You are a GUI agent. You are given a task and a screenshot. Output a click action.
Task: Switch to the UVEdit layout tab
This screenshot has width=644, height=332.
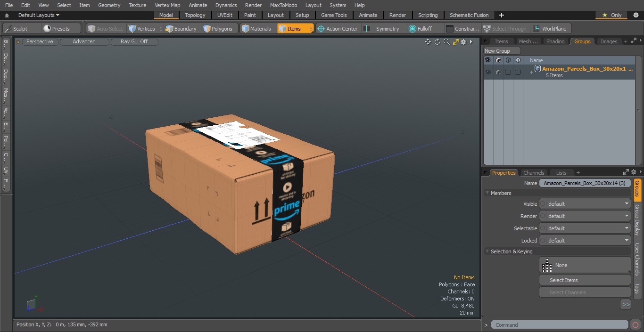[x=225, y=15]
